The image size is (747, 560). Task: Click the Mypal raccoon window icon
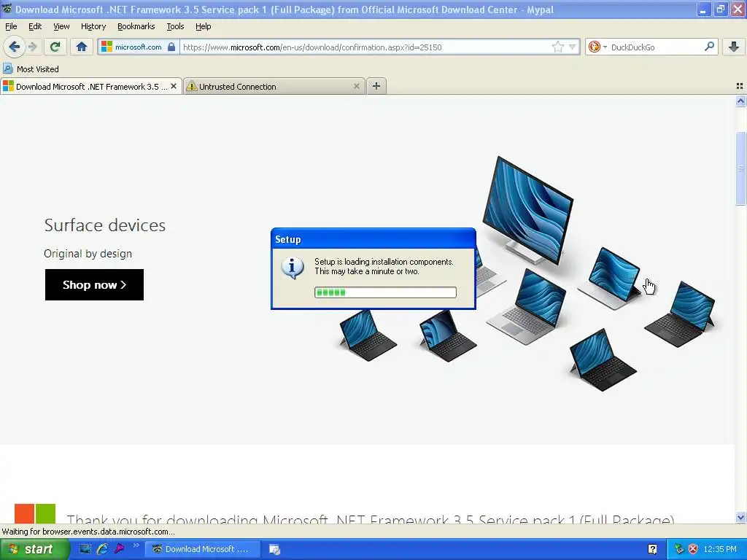click(7, 9)
